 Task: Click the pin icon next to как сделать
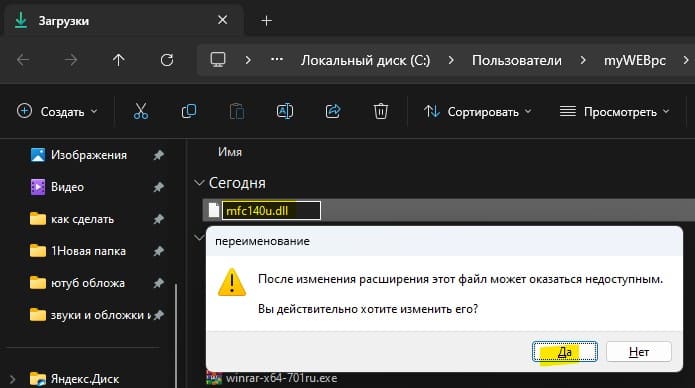(158, 219)
